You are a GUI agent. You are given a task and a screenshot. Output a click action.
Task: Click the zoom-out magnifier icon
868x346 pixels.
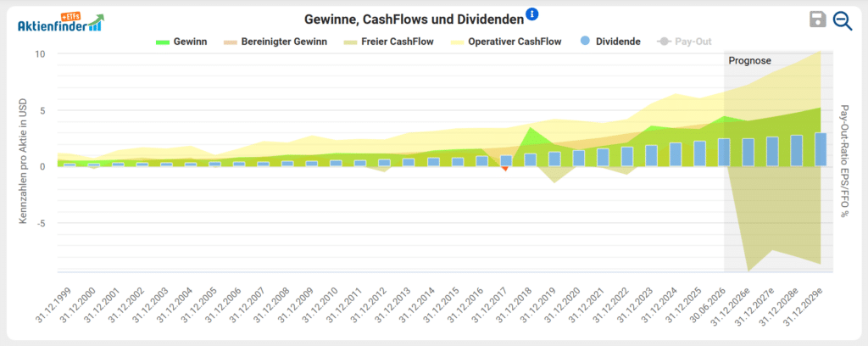pyautogui.click(x=843, y=21)
